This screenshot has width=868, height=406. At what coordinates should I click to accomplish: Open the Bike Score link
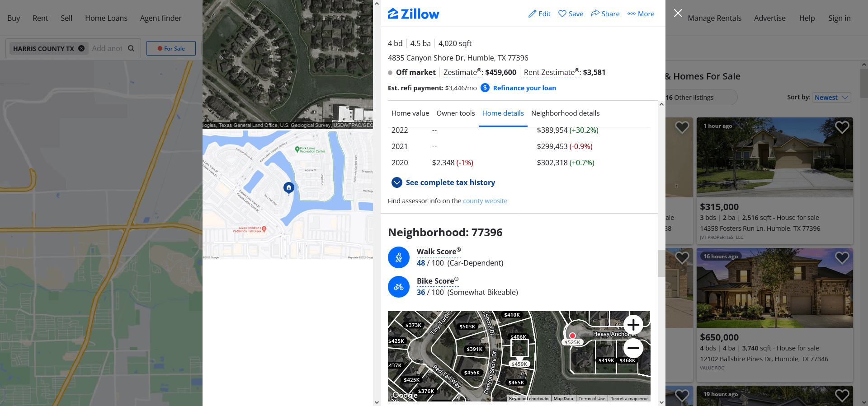click(438, 281)
